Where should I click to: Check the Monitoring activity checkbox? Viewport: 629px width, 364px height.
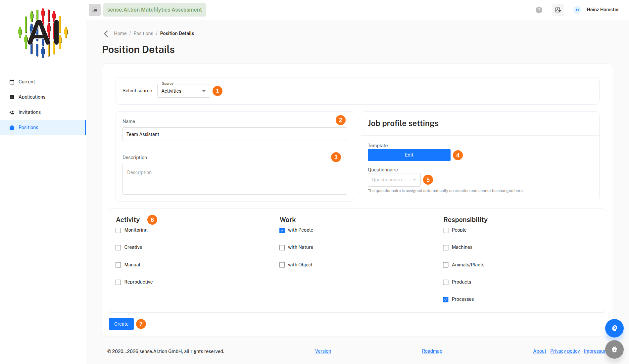tap(118, 230)
